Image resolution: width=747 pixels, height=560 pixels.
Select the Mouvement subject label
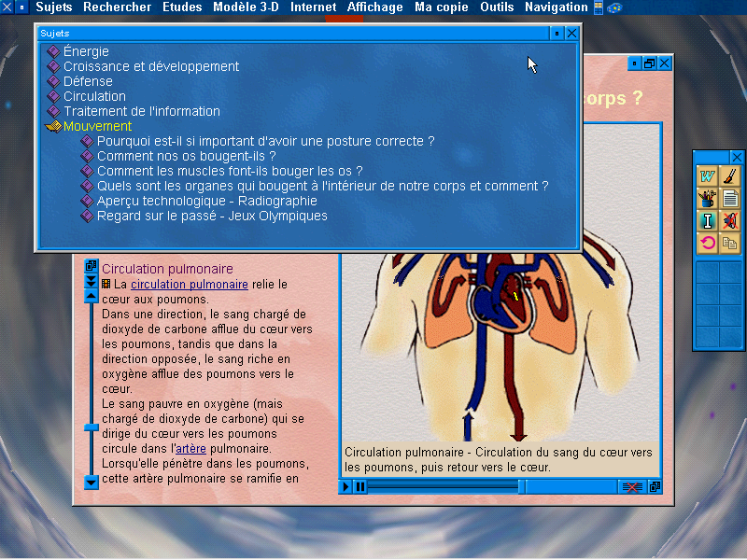click(x=98, y=126)
